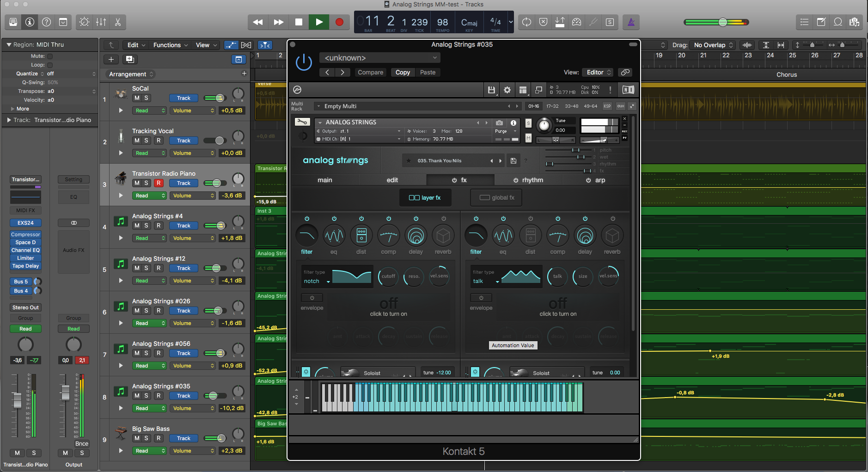This screenshot has width=868, height=472.
Task: Open List Editors icon at top right
Action: tap(804, 22)
